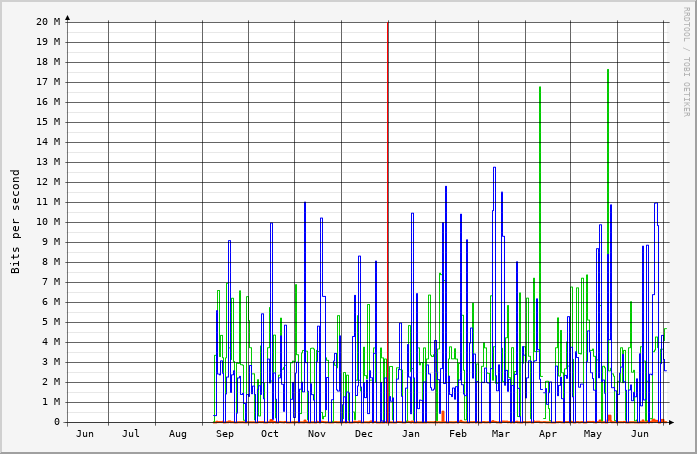
Task: Click the 13 M y-axis label
Action: click(48, 161)
